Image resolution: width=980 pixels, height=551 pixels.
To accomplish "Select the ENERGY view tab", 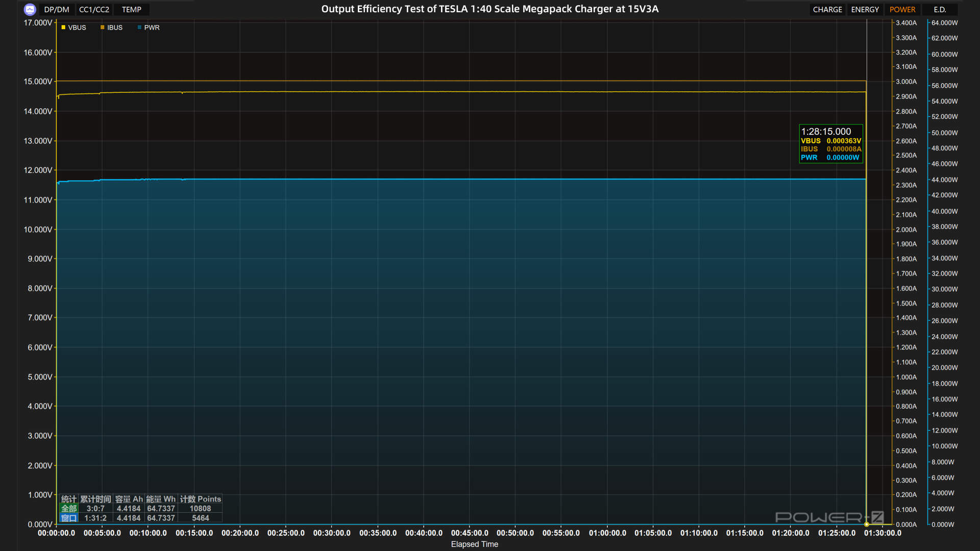I will pos(865,9).
